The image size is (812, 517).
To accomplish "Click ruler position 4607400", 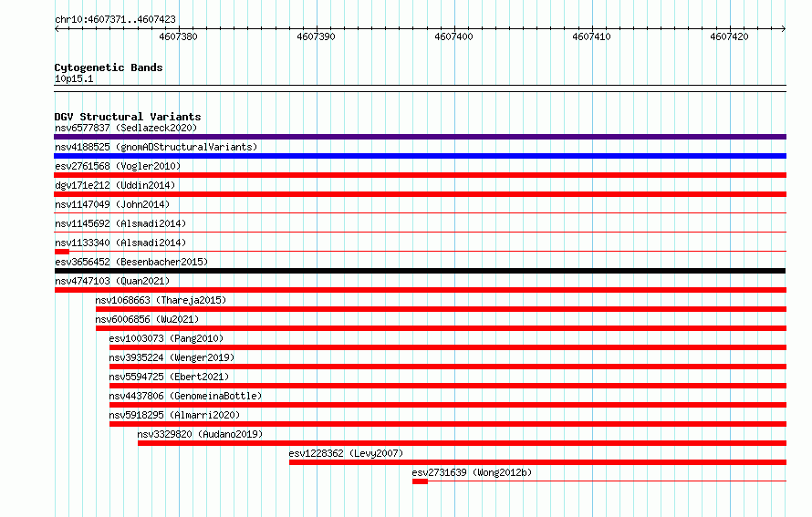I will click(x=453, y=36).
